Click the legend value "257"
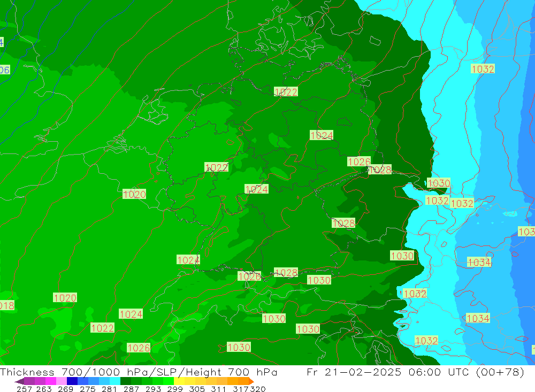 pyautogui.click(x=24, y=389)
